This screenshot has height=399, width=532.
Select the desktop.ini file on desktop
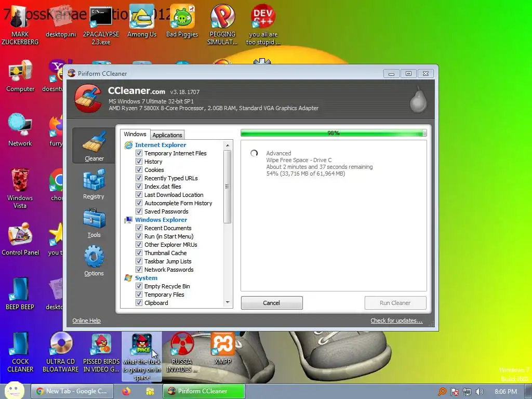click(x=61, y=20)
